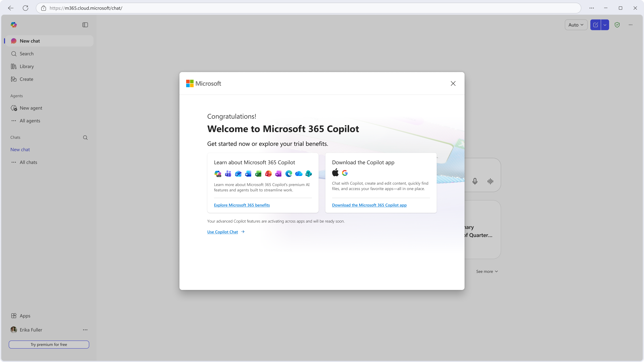Expand See more prompts
The width and height of the screenshot is (644, 362).
[x=487, y=271]
